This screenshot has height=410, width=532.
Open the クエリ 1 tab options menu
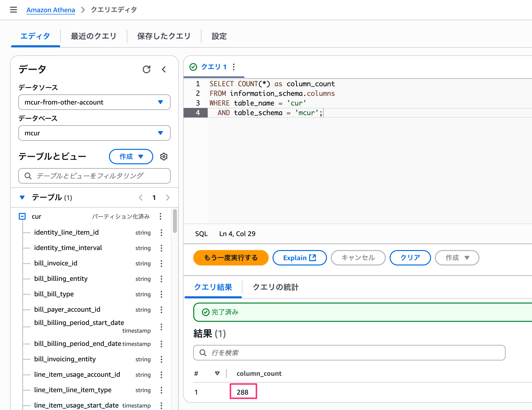pos(234,67)
